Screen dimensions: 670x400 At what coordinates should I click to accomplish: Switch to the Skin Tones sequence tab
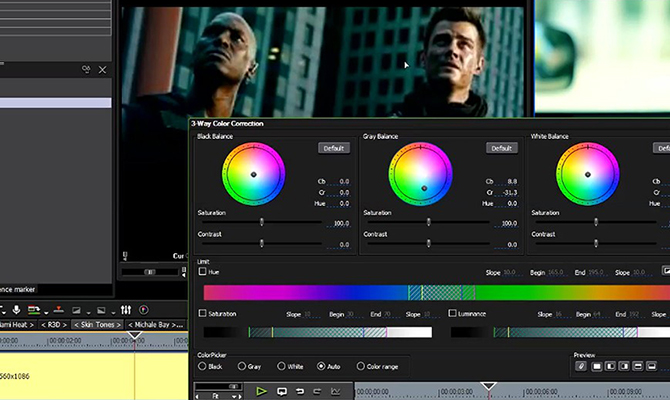pos(97,325)
